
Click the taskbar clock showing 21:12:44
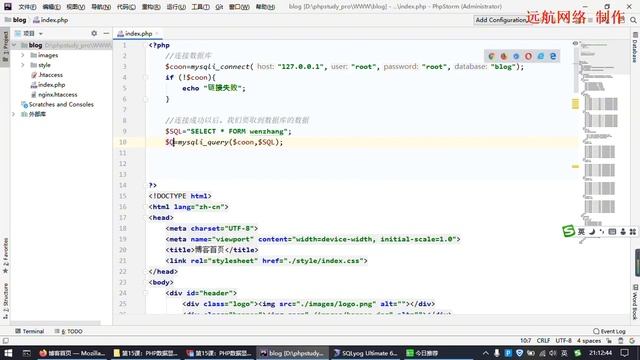(x=600, y=353)
